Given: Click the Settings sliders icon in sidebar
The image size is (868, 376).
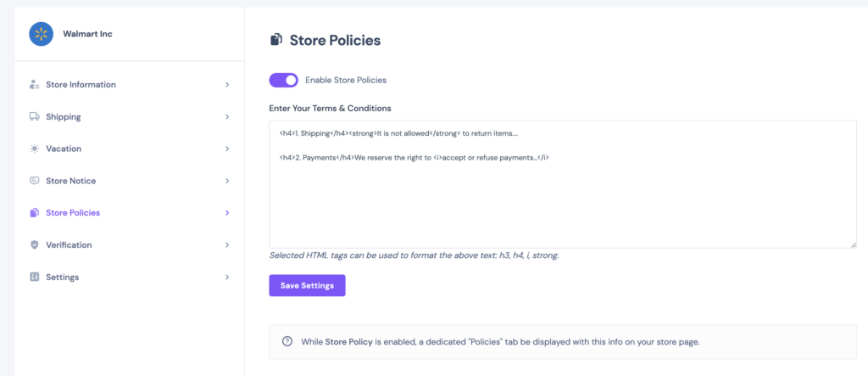Looking at the screenshot, I should (x=34, y=277).
